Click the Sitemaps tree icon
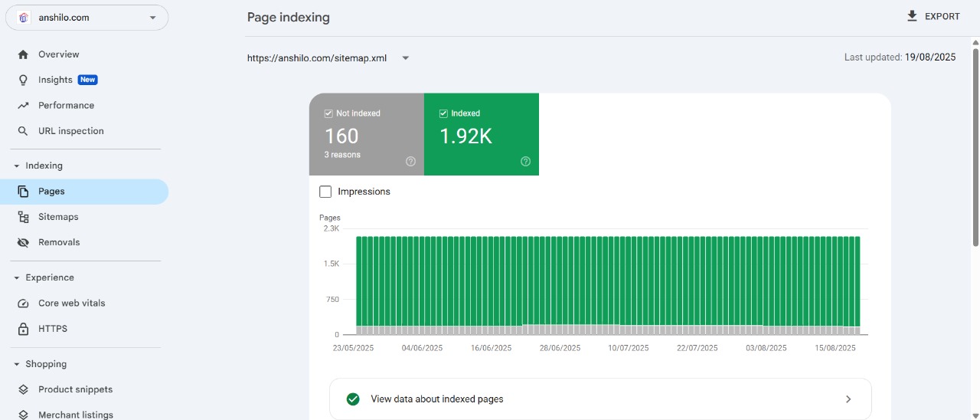The width and height of the screenshot is (980, 420). click(23, 217)
